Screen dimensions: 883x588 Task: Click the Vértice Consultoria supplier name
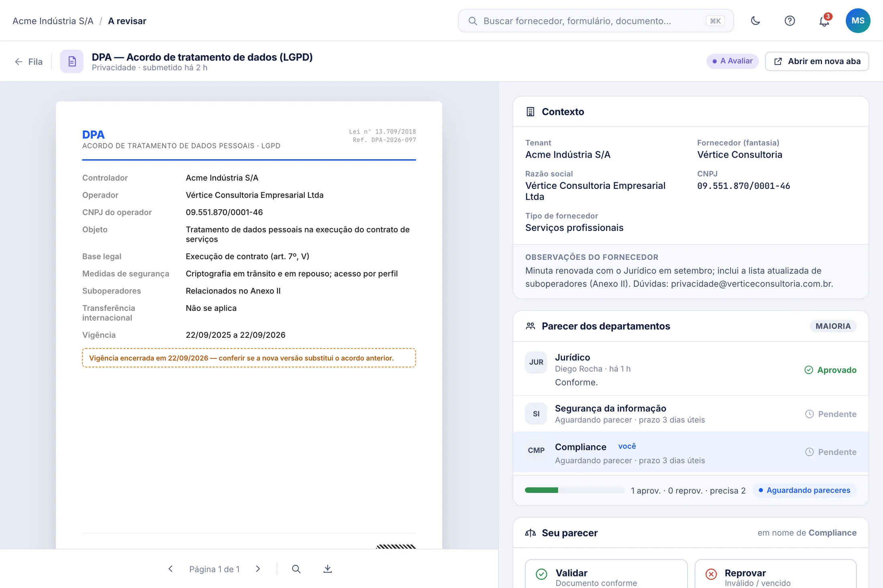tap(739, 155)
